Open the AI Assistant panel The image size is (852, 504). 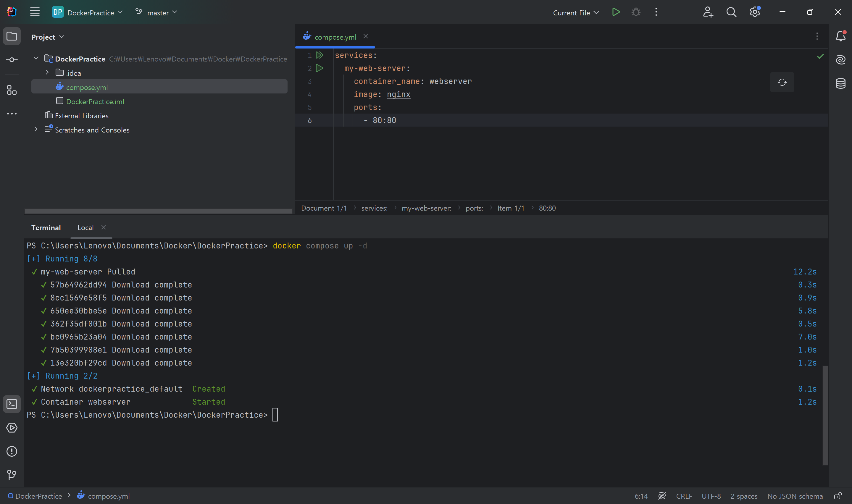pyautogui.click(x=840, y=60)
